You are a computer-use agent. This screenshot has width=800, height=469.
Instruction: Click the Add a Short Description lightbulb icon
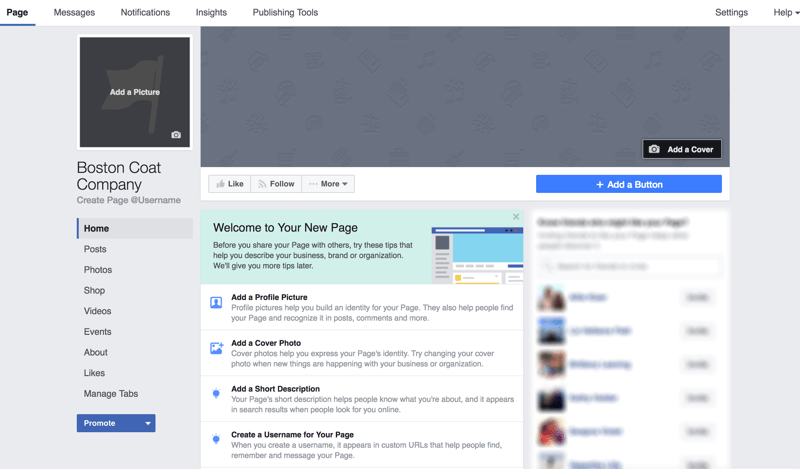coord(216,394)
